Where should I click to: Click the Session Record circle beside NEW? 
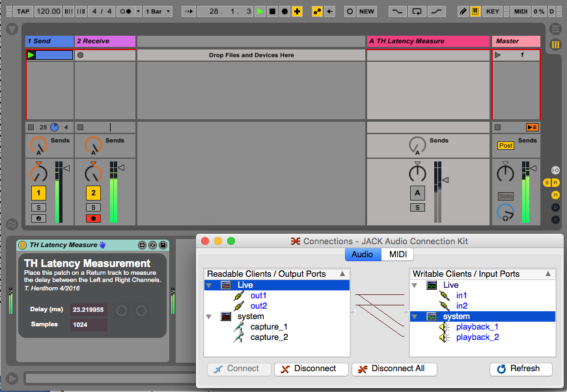coord(350,12)
